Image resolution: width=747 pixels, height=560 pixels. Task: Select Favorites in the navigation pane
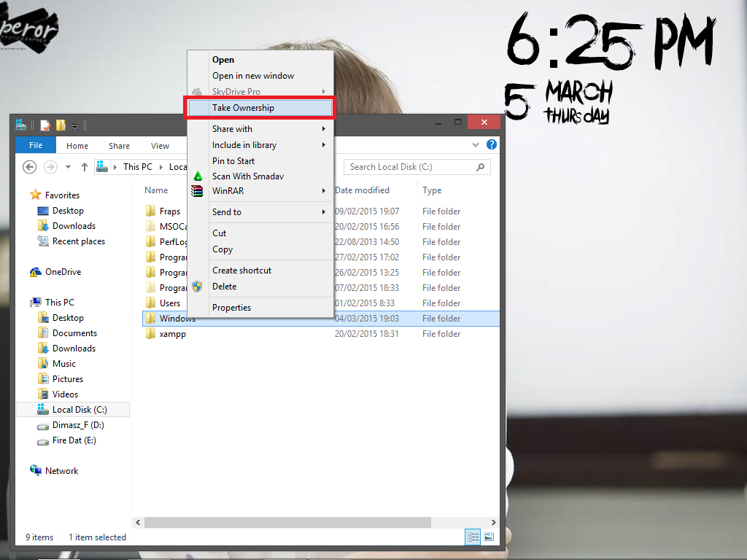click(62, 195)
